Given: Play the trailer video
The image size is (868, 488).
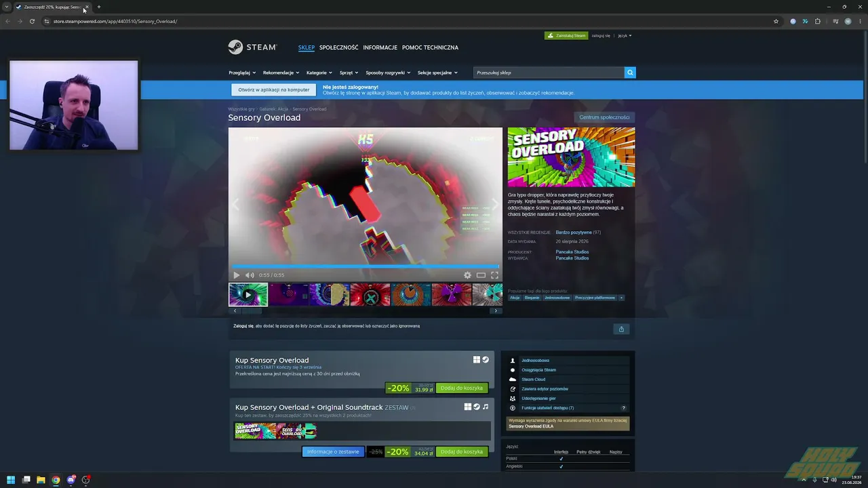Looking at the screenshot, I should [x=236, y=275].
